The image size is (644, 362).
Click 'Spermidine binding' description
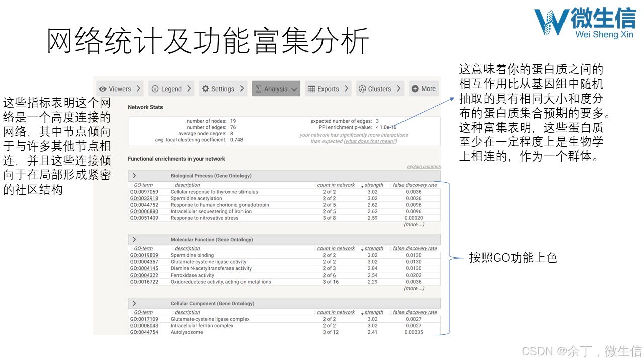pos(192,255)
